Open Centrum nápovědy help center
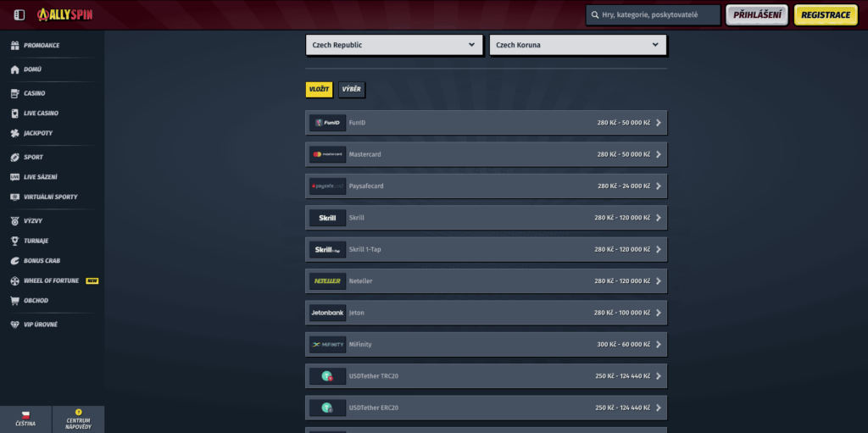The width and height of the screenshot is (868, 433). click(x=78, y=419)
